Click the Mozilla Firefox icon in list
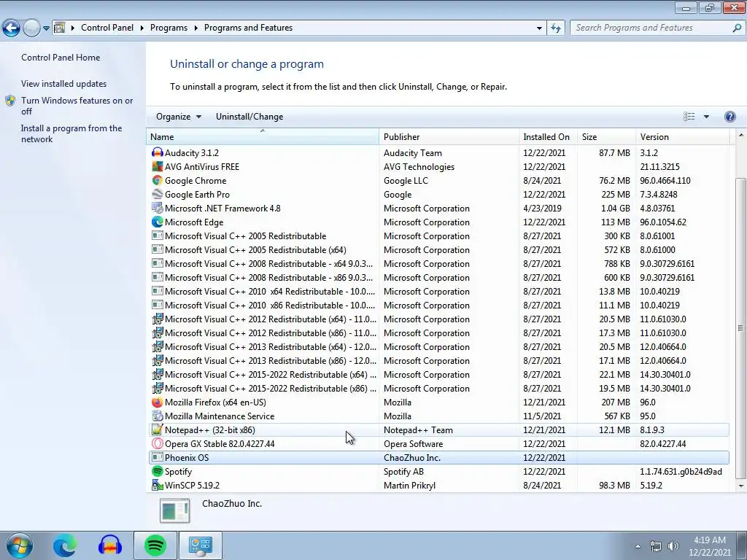Image resolution: width=747 pixels, height=560 pixels. point(158,402)
